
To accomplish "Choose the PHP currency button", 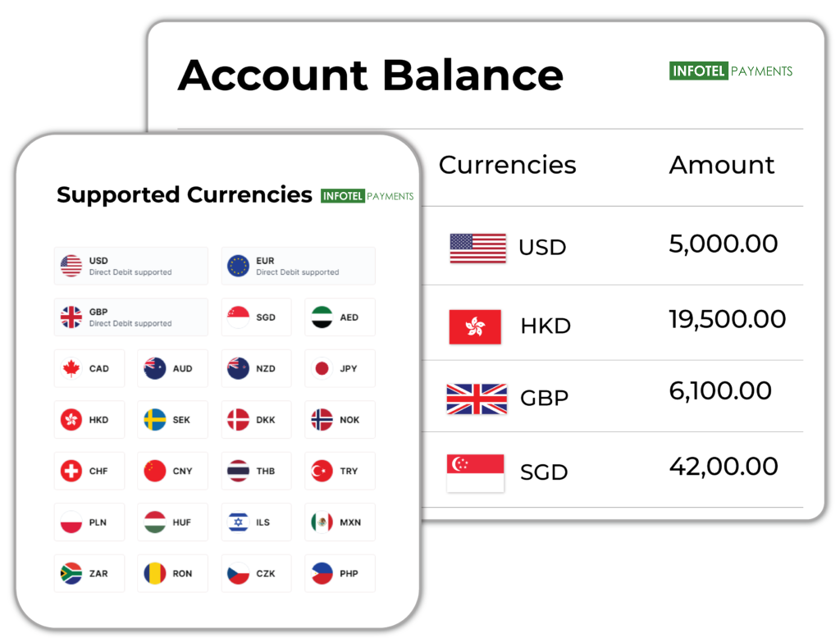I will tap(340, 573).
